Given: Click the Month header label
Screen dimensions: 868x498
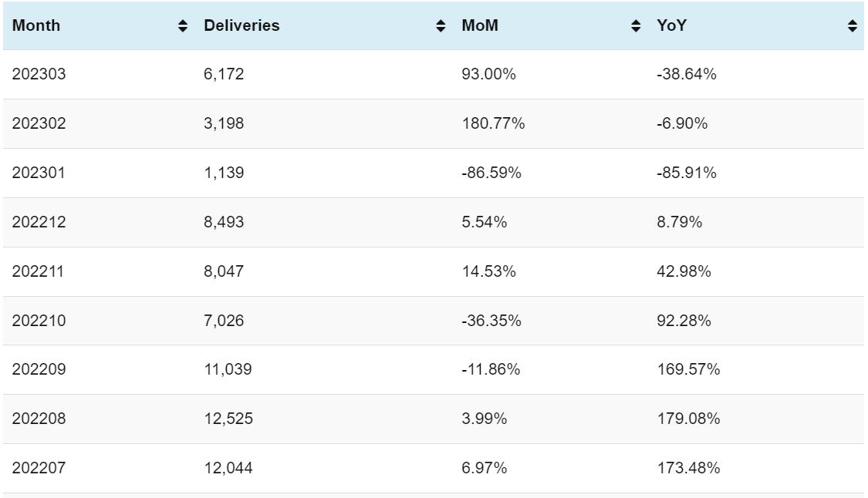Looking at the screenshot, I should pos(36,25).
